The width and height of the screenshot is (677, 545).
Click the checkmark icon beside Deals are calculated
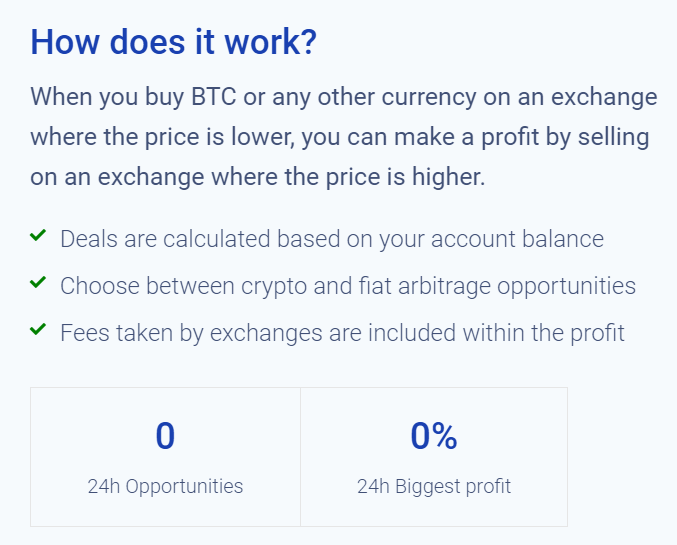[38, 235]
